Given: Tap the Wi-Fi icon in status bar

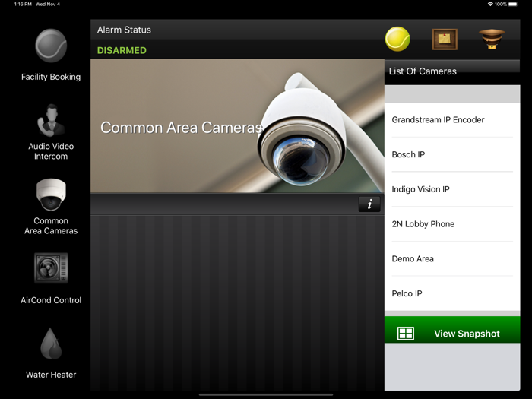Looking at the screenshot, I should [x=490, y=4].
